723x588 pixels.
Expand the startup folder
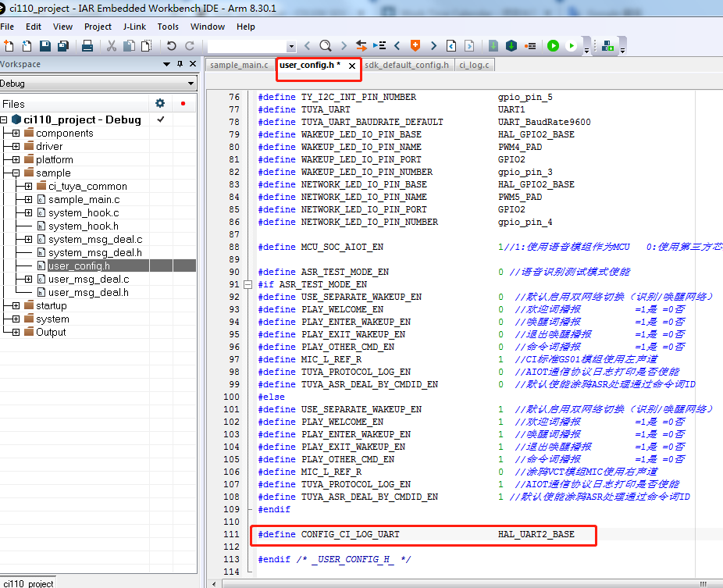click(16, 306)
